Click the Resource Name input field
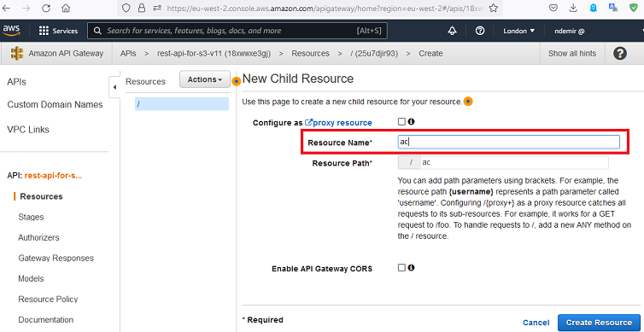Viewport: 644px width, 332px height. pos(509,142)
